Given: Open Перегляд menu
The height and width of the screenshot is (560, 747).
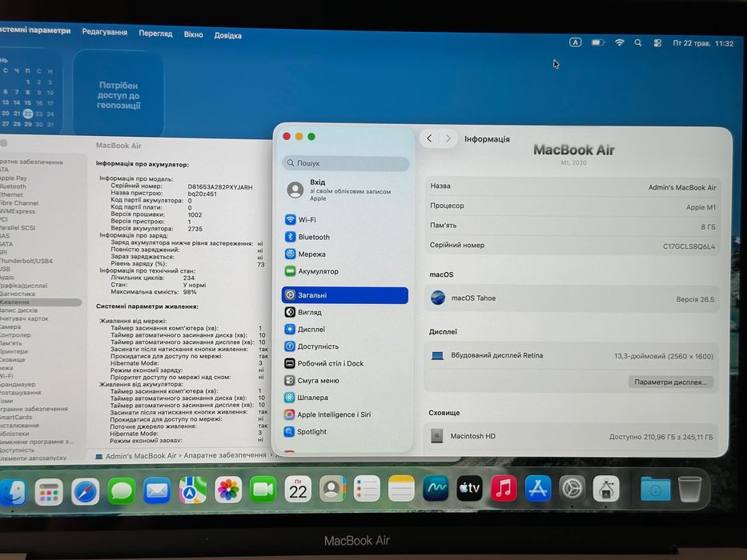Looking at the screenshot, I should tap(155, 34).
